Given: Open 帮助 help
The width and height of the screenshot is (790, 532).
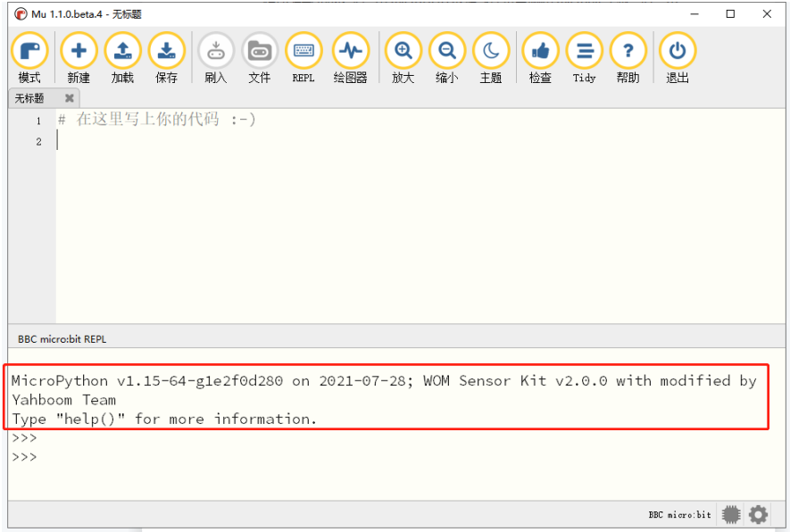Looking at the screenshot, I should tap(628, 57).
